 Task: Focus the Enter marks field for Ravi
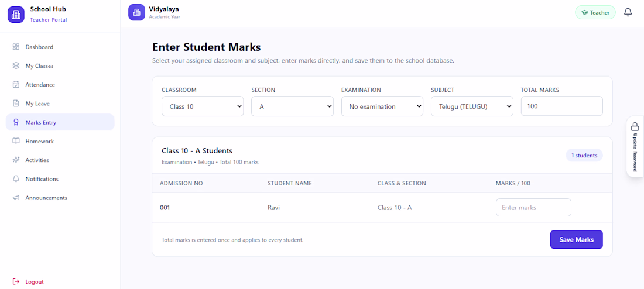pos(533,208)
